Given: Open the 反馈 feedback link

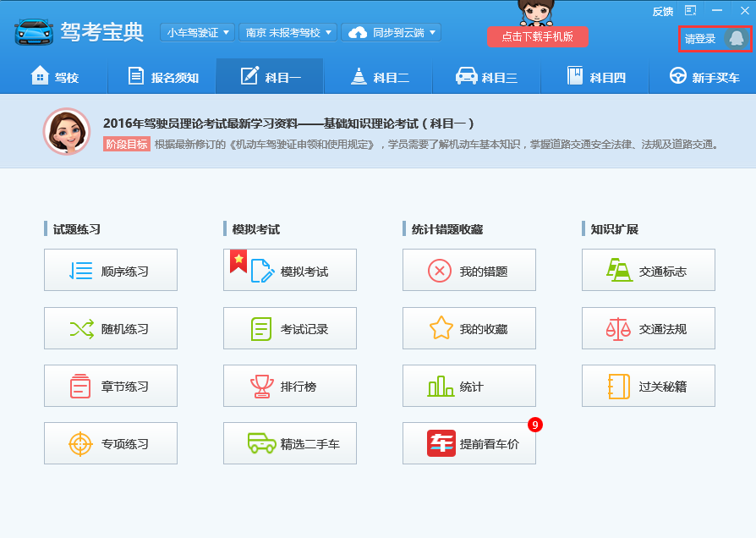Looking at the screenshot, I should coord(662,12).
